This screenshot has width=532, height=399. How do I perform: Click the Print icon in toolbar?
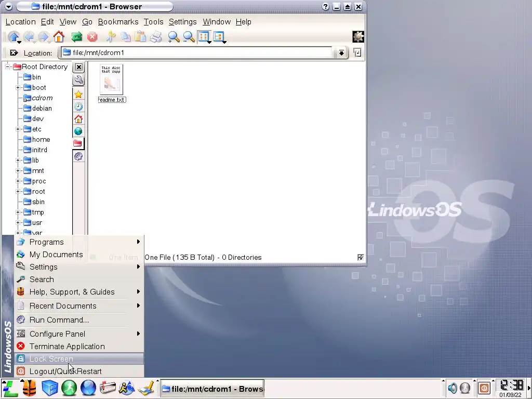(156, 37)
